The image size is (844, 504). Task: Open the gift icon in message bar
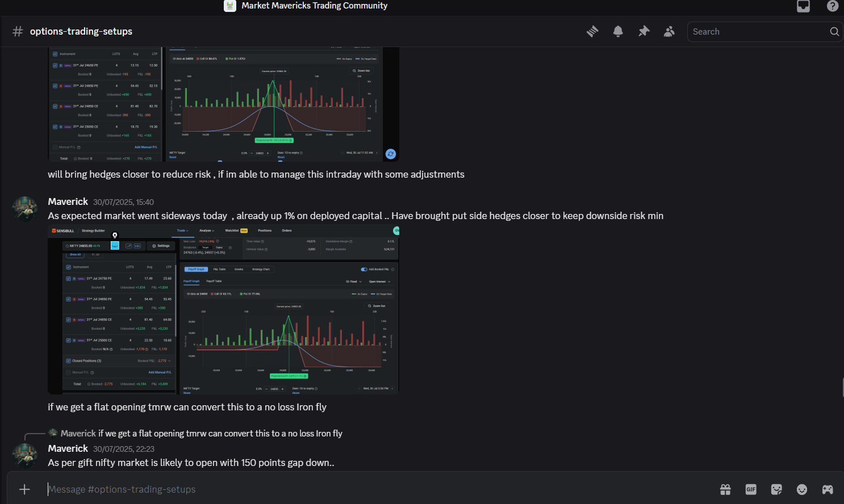[725, 489]
